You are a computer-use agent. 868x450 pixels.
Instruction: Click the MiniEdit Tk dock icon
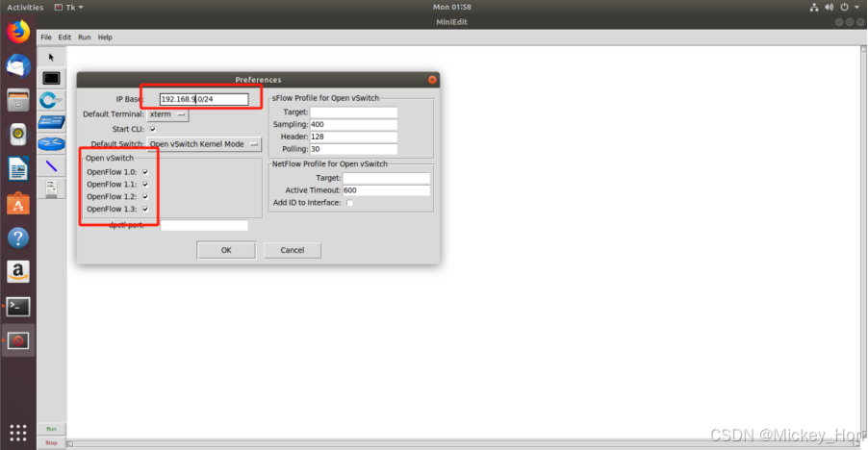[x=18, y=340]
